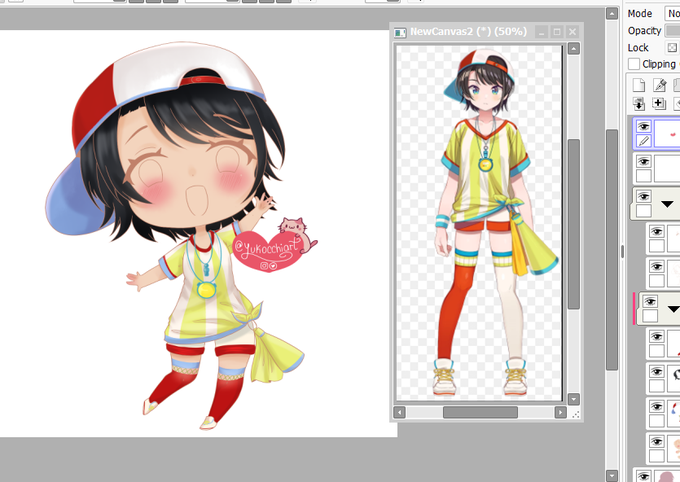Toggle visibility of the first layer folder

click(644, 197)
